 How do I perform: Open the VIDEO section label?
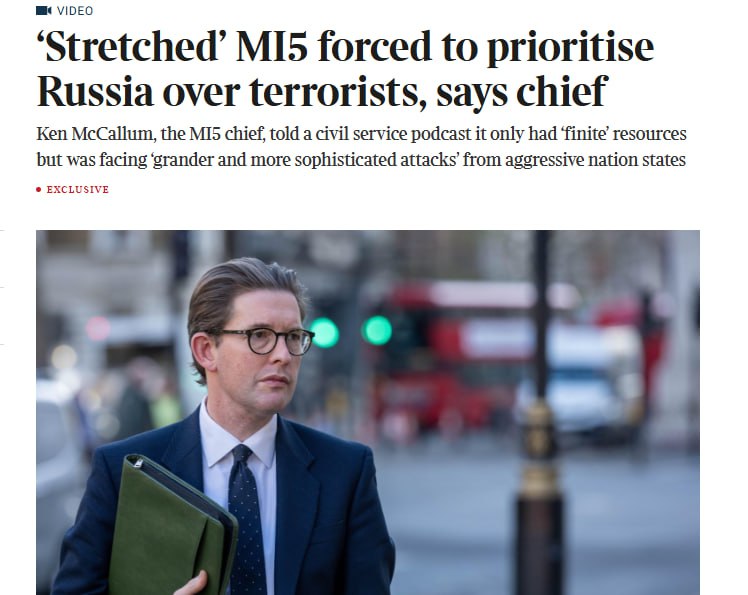click(75, 10)
